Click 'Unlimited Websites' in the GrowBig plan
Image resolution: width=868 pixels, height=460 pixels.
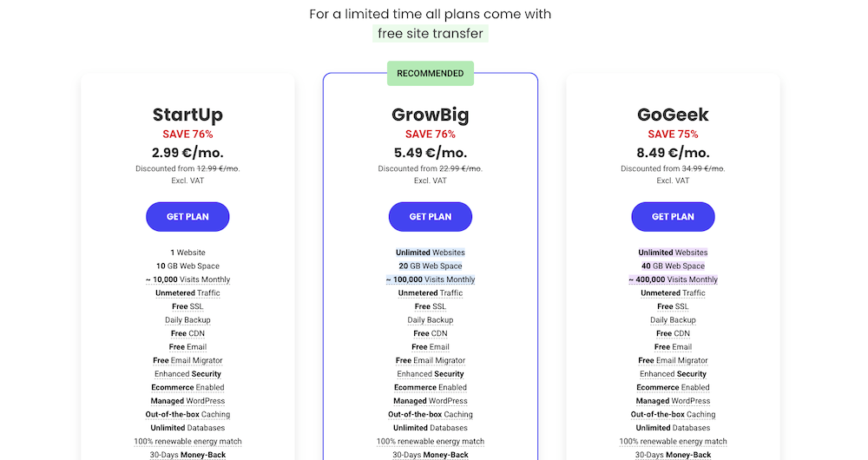click(431, 253)
